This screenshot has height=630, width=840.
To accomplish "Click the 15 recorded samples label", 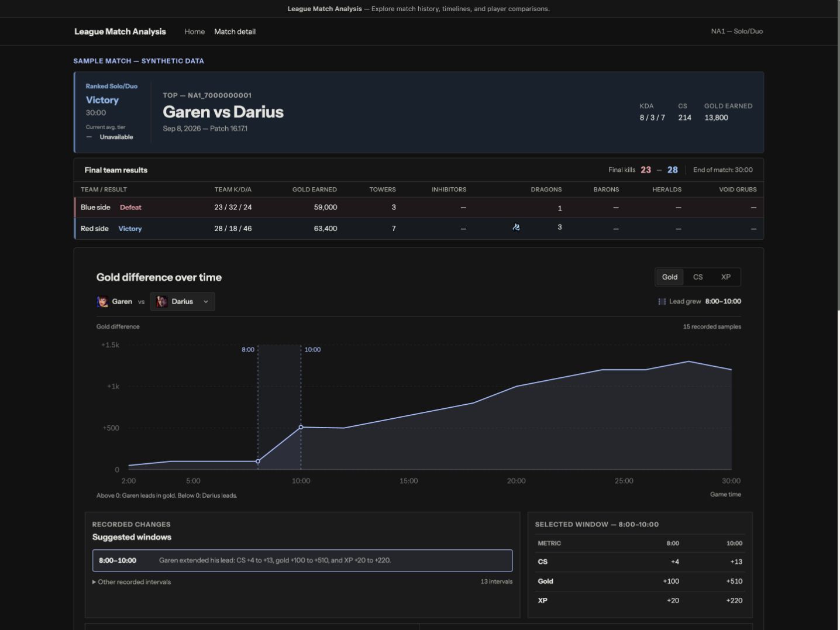I will point(712,327).
